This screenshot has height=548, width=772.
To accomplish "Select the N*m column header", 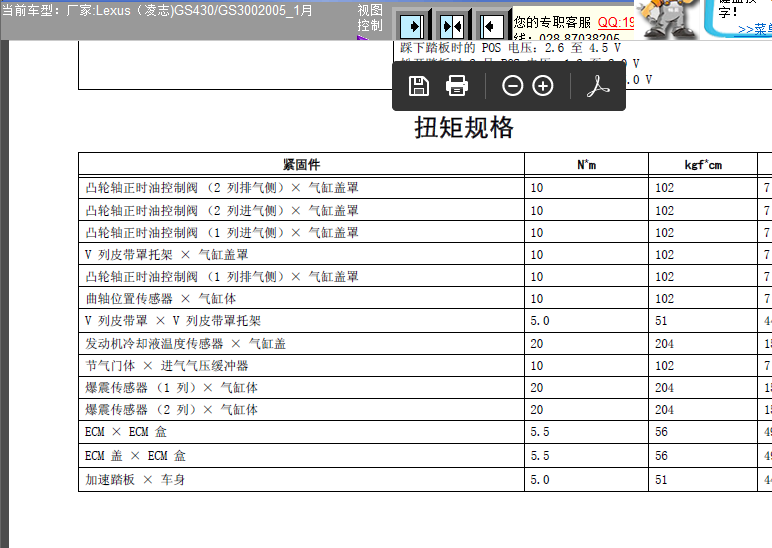I will pyautogui.click(x=586, y=164).
